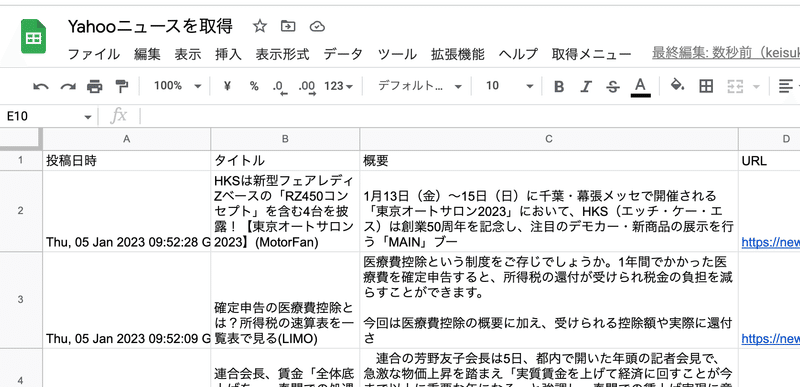Open URL link in row 3
The height and width of the screenshot is (387, 800).
pos(770,339)
